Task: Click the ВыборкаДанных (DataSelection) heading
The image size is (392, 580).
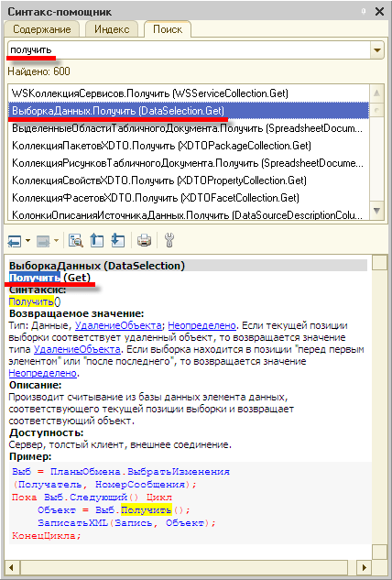Action: coord(96,266)
